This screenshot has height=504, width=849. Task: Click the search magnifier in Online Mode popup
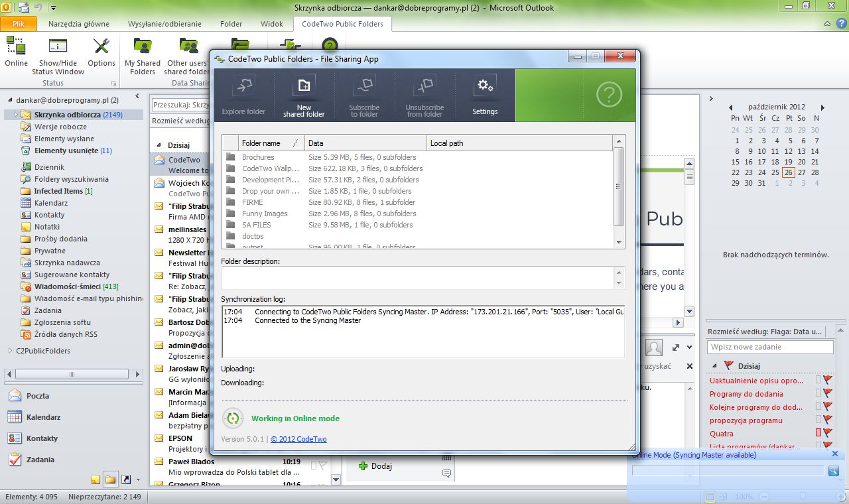point(834,471)
